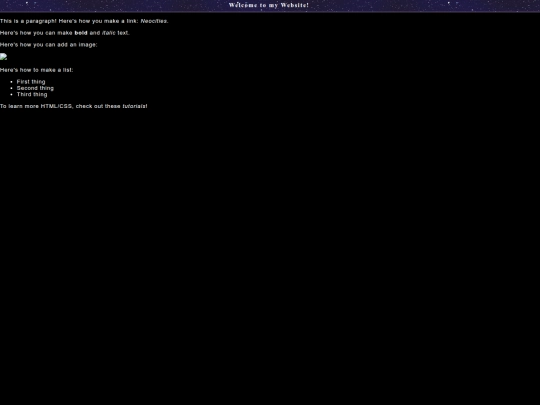Click the 'Welcome to my Website!' heading

pos(269,5)
